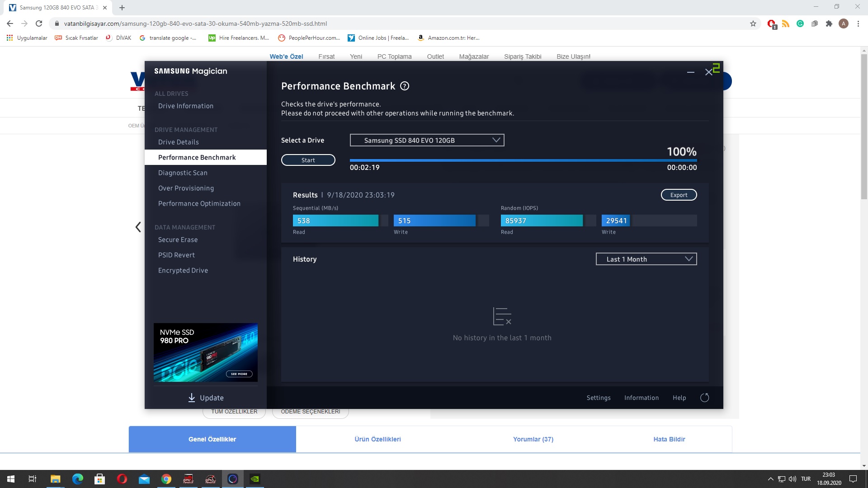This screenshot has height=488, width=868.
Task: Open the Select a Drive dropdown
Action: point(427,140)
